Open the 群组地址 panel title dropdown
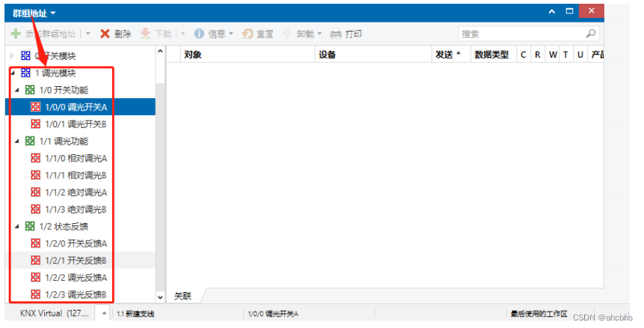Screen dimensions: 644x328 (x=53, y=13)
